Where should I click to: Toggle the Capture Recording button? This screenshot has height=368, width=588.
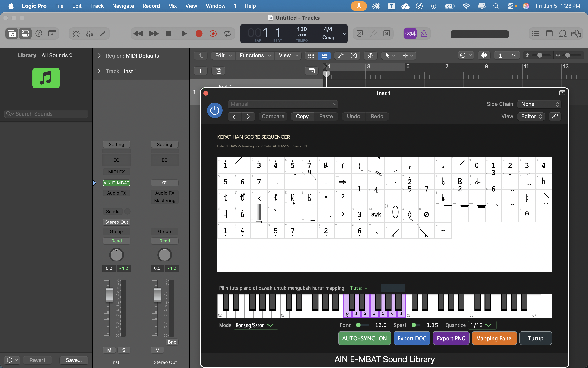pos(213,33)
